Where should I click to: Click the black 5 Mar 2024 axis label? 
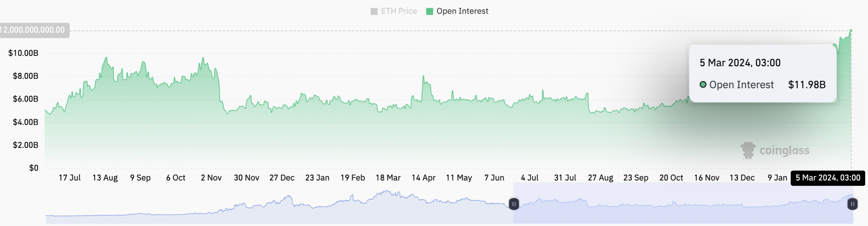click(x=828, y=178)
